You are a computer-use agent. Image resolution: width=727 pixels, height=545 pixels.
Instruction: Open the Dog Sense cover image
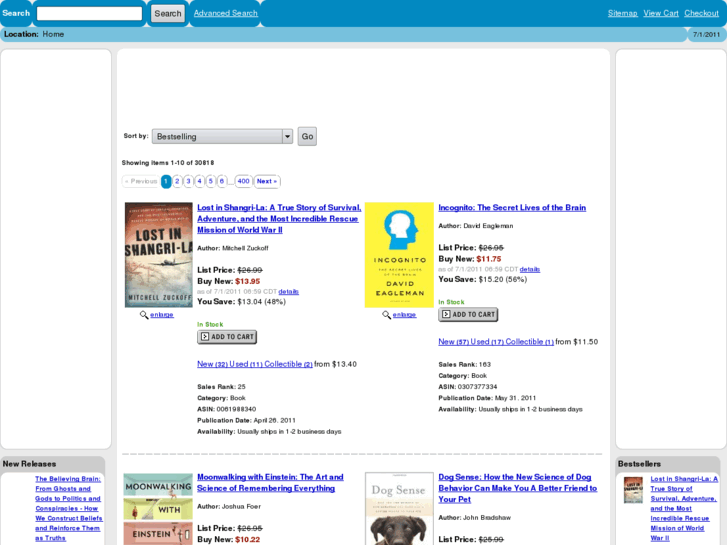399,509
